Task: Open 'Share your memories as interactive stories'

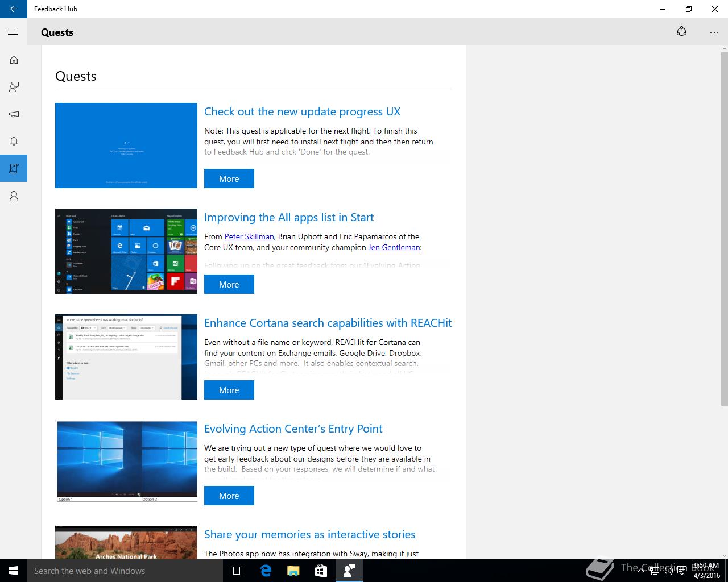Action: [x=310, y=534]
